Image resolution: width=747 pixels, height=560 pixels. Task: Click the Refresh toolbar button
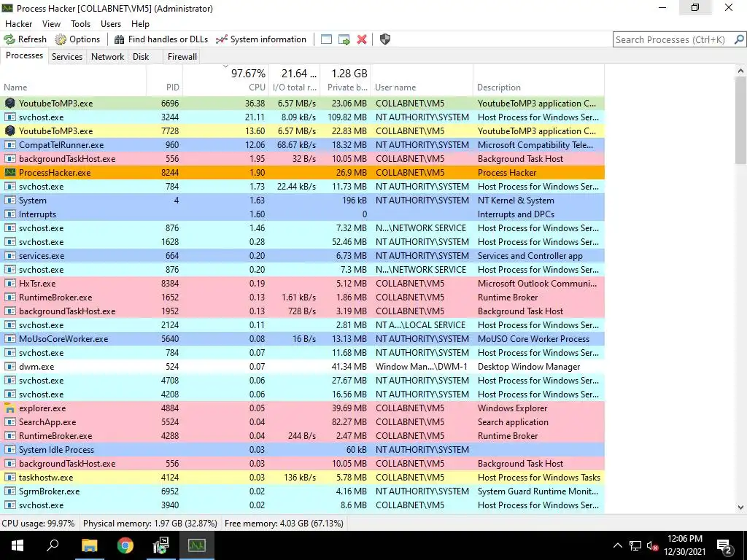point(26,39)
